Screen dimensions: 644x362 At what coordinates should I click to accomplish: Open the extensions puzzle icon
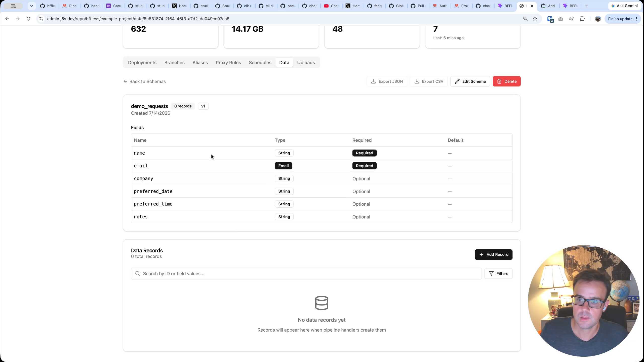coord(582,19)
